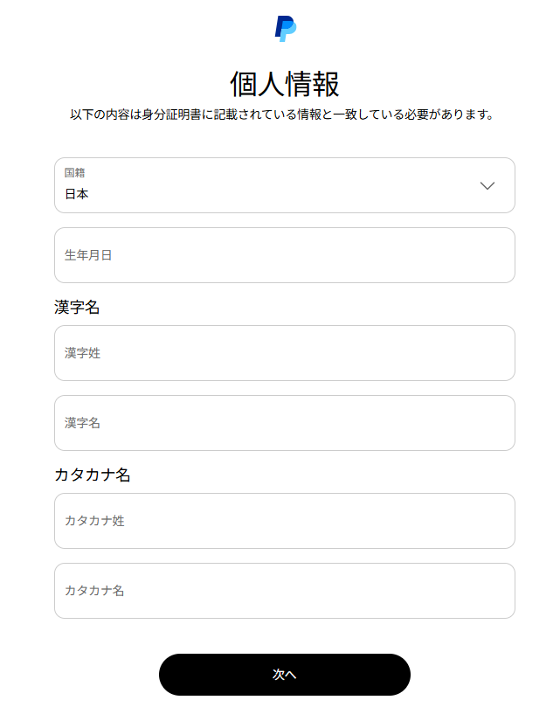Click into the 漢字姓 surname field
The image size is (560, 728).
284,353
